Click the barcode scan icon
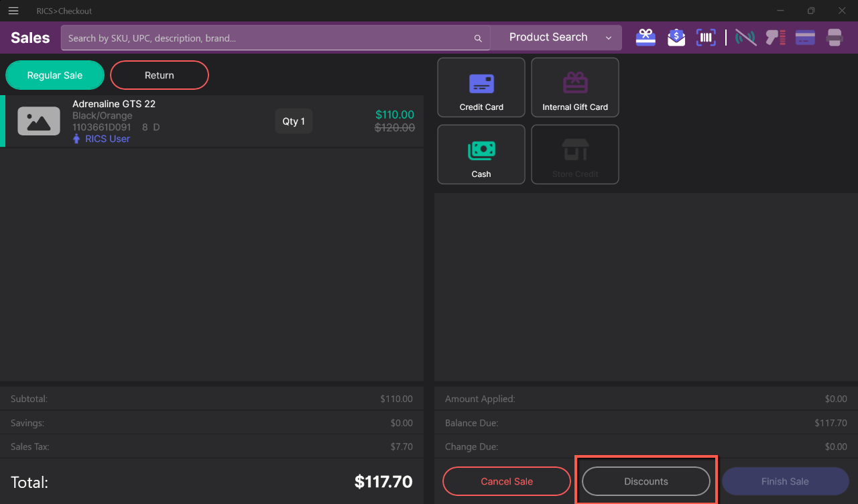 [706, 38]
